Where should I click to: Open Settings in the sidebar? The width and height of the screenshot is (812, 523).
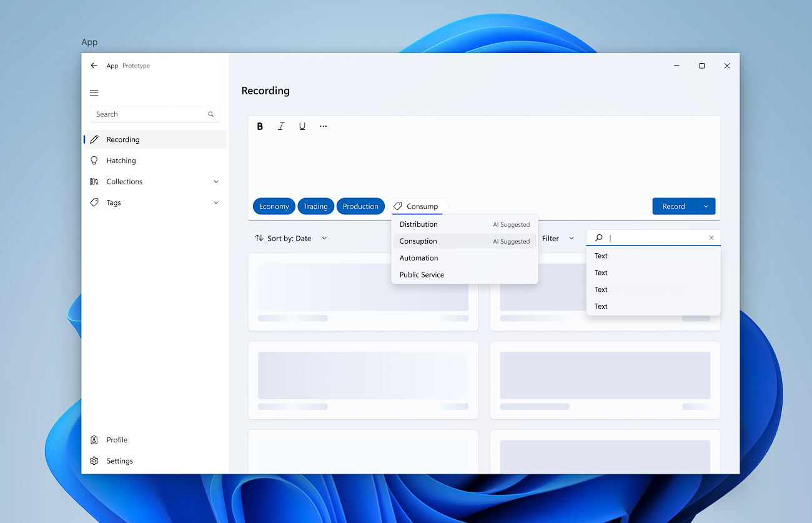click(x=155, y=461)
